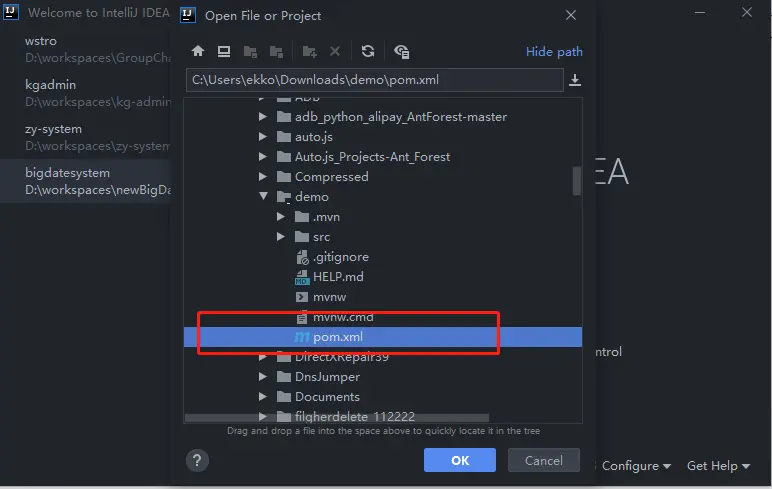Screen dimensions: 772x489
Task: Select the DnsJumper folder
Action: 327,377
